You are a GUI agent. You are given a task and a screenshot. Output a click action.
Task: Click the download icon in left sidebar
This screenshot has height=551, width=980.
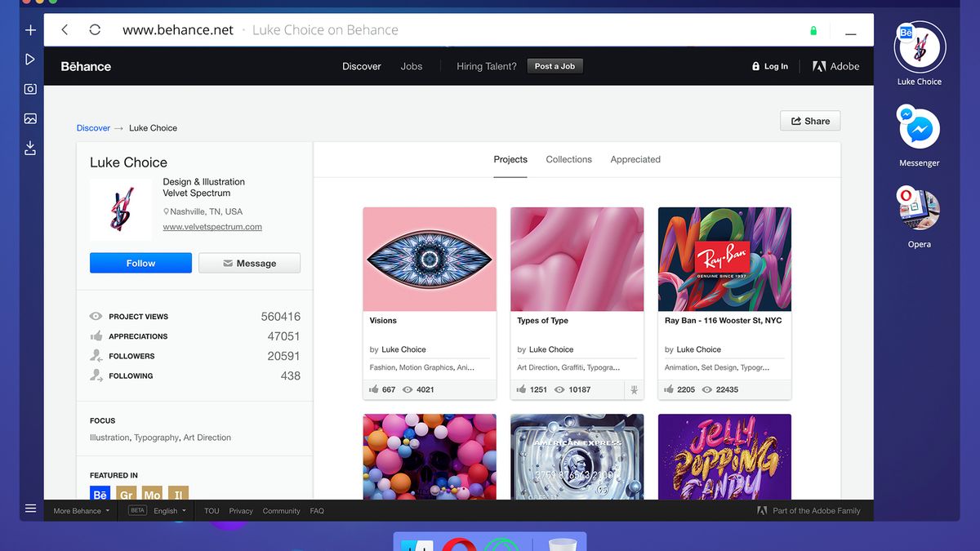pyautogui.click(x=30, y=148)
